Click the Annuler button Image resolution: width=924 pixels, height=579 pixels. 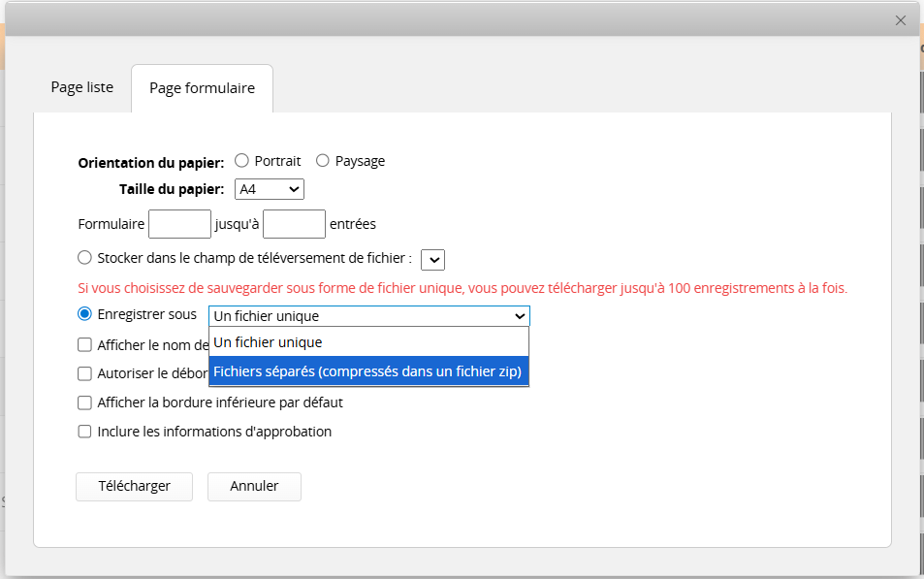[x=254, y=486]
